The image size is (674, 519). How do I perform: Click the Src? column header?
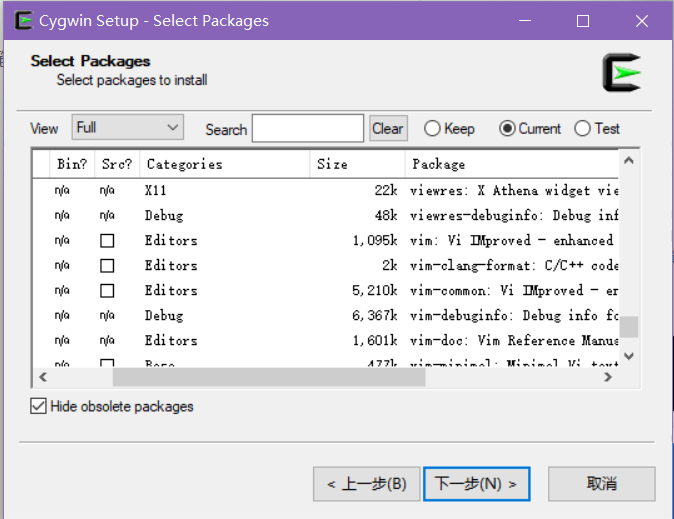tap(117, 164)
